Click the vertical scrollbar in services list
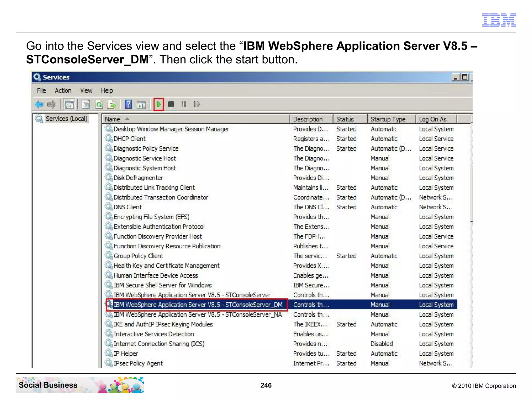 coord(471,195)
